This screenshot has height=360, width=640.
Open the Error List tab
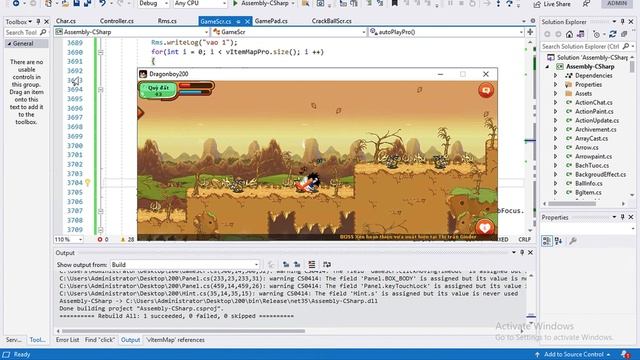click(x=67, y=340)
